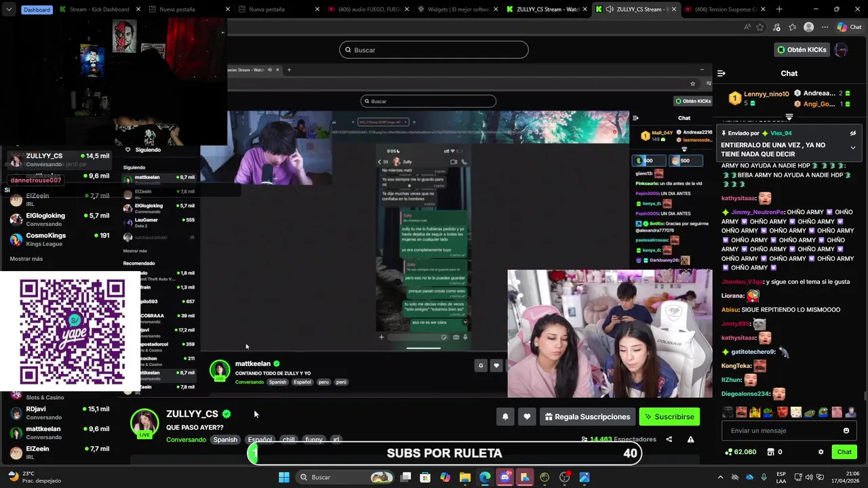Switch to the Tension Suspense YouTube tab
The width and height of the screenshot is (868, 488).
pyautogui.click(x=726, y=9)
